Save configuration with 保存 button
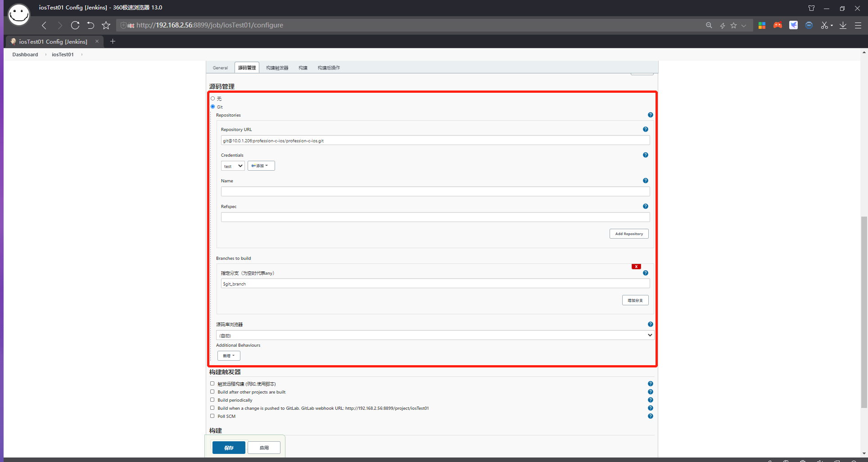The image size is (868, 462). pyautogui.click(x=229, y=448)
